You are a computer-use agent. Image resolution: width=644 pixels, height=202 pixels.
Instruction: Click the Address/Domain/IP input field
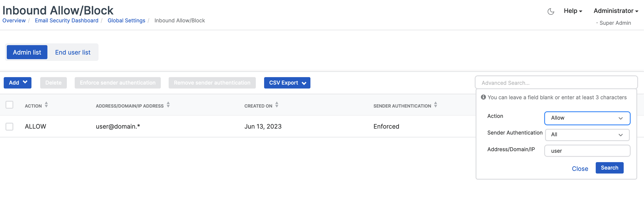pos(587,151)
